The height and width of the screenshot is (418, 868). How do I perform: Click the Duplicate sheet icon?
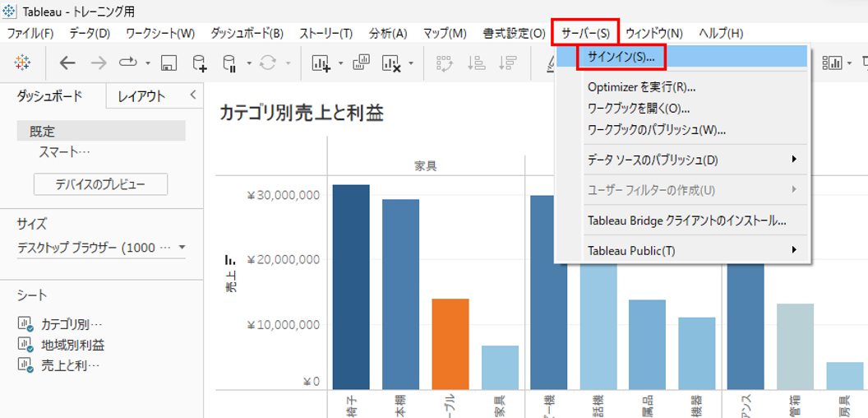[361, 63]
